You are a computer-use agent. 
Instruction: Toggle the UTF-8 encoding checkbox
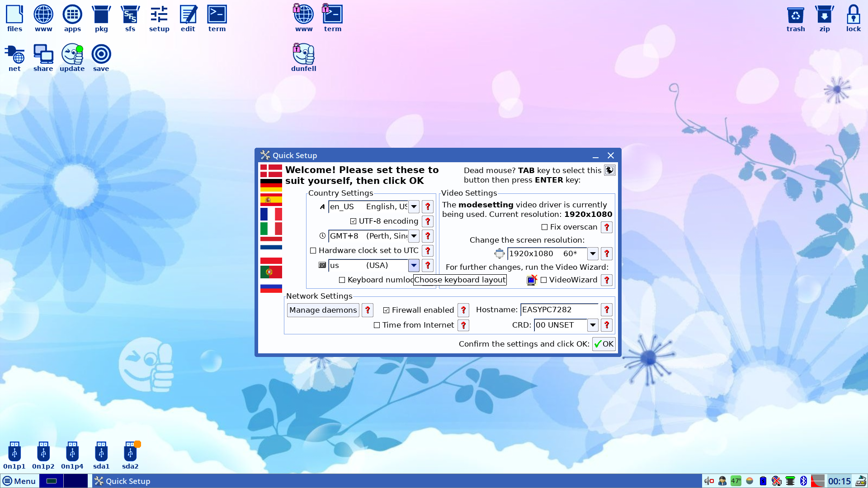354,221
